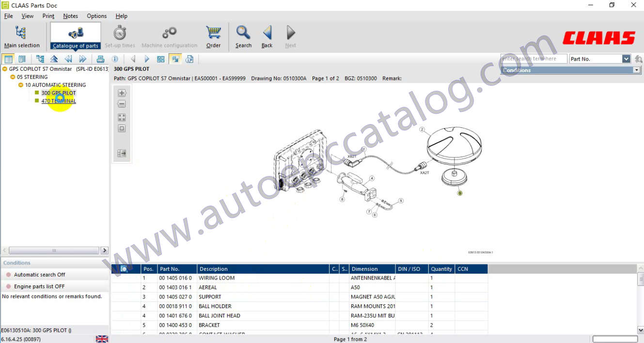Zoom in on the drawing with plus

click(x=122, y=93)
